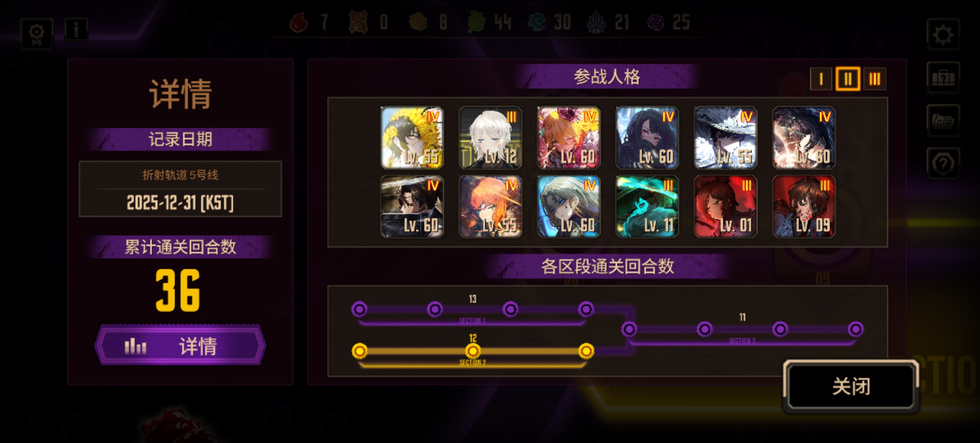Image resolution: width=980 pixels, height=443 pixels.
Task: Close the dialog with 关闭 button
Action: [851, 386]
